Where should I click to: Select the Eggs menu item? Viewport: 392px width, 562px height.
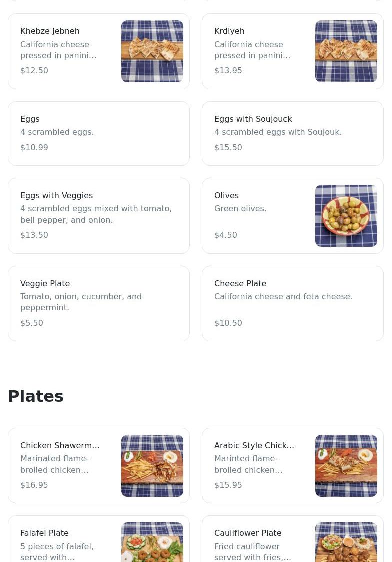tap(99, 133)
